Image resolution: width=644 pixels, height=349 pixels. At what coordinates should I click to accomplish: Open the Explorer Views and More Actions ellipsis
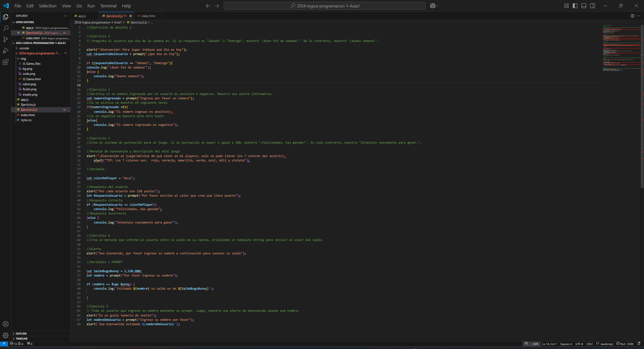65,16
